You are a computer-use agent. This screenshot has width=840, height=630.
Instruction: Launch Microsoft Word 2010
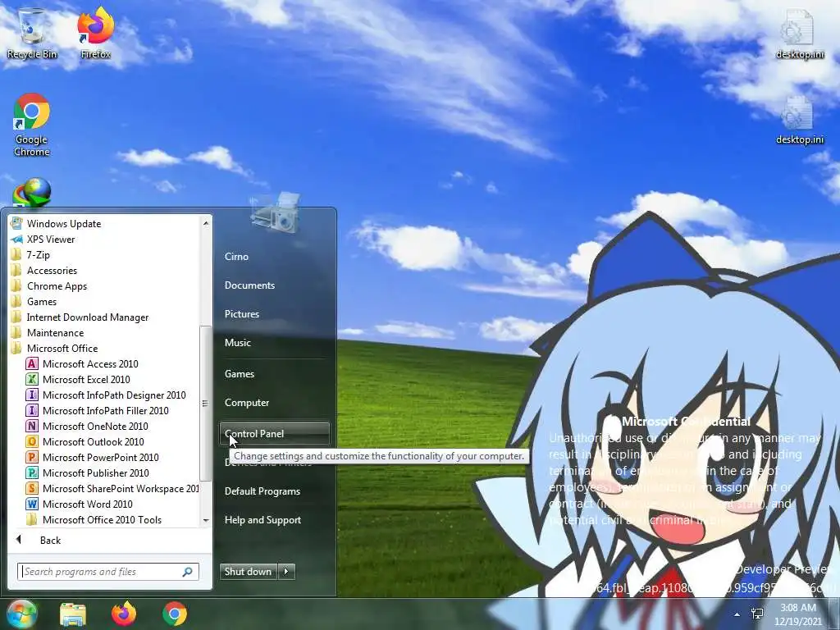[80, 504]
